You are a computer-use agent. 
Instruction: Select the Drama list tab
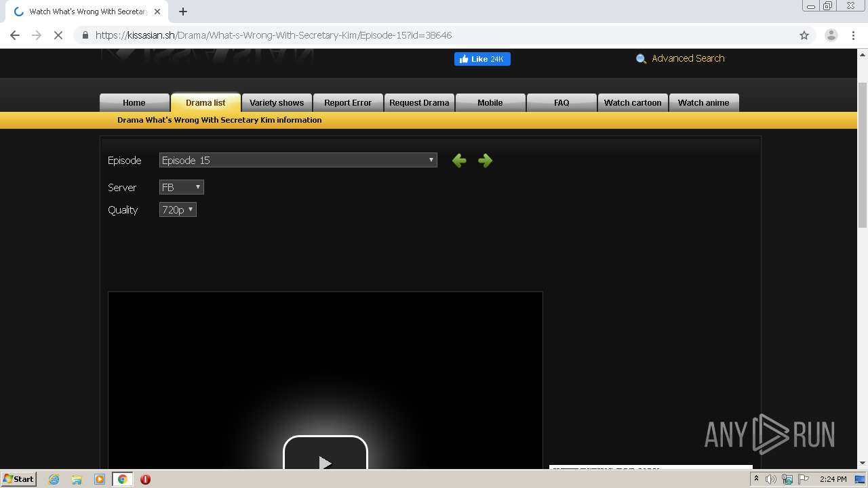point(205,102)
